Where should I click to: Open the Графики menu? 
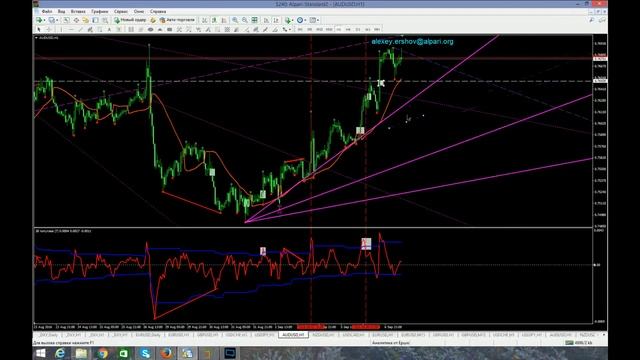(x=100, y=11)
